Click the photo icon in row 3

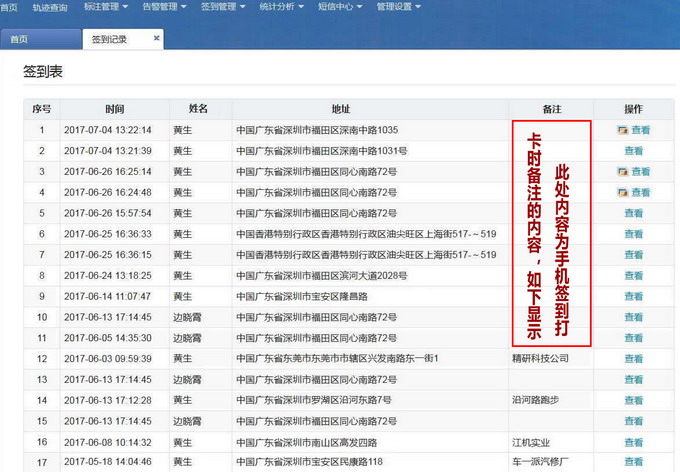pyautogui.click(x=622, y=172)
